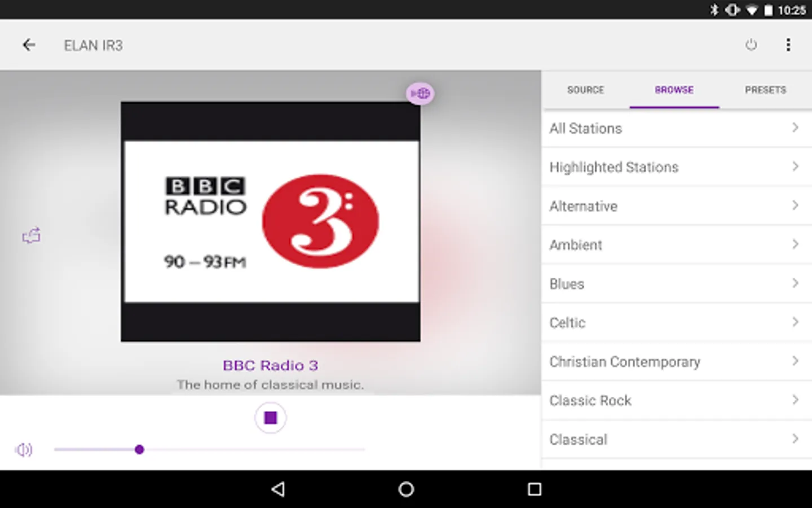Image resolution: width=812 pixels, height=508 pixels.
Task: Click the battery status icon
Action: 769,10
